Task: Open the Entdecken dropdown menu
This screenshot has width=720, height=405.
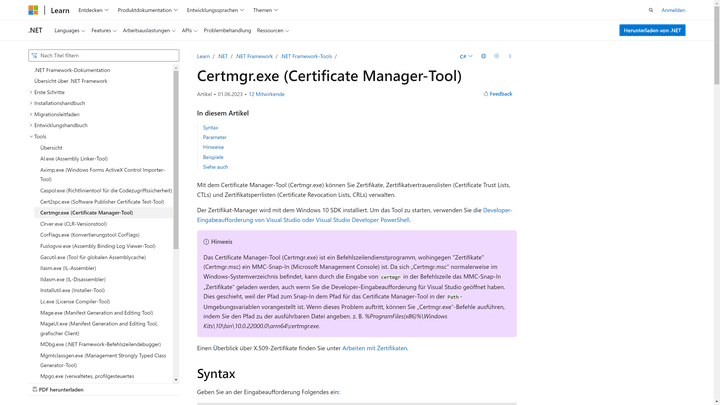Action: [x=93, y=10]
